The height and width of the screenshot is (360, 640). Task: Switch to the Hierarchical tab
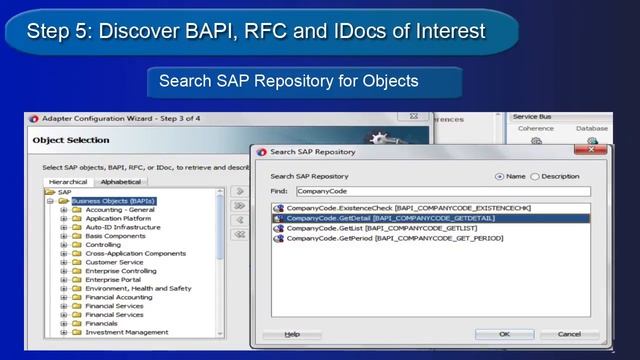[68, 182]
